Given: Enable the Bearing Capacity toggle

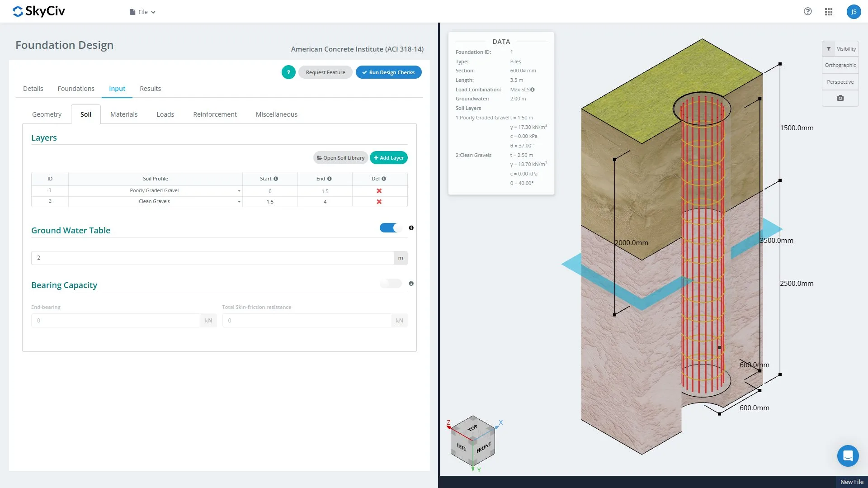Looking at the screenshot, I should coord(391,284).
